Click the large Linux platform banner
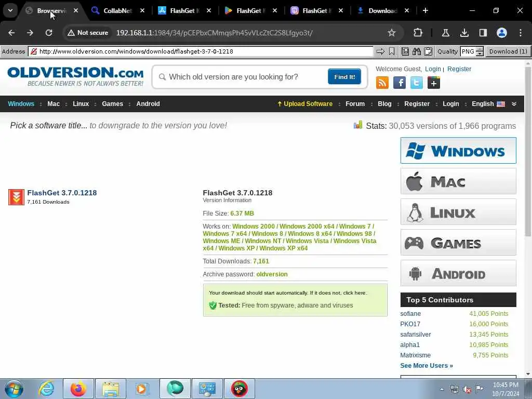The image size is (532, 399). (458, 212)
